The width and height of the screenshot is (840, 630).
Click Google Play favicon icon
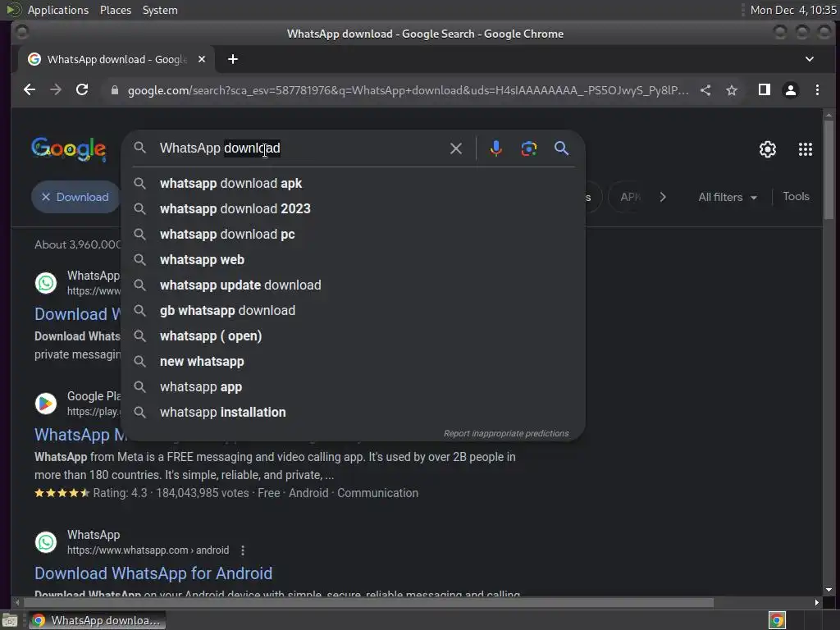(46, 404)
